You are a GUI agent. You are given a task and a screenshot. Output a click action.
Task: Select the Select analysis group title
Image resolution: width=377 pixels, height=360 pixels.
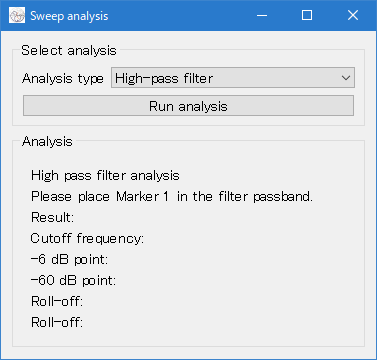tap(69, 50)
